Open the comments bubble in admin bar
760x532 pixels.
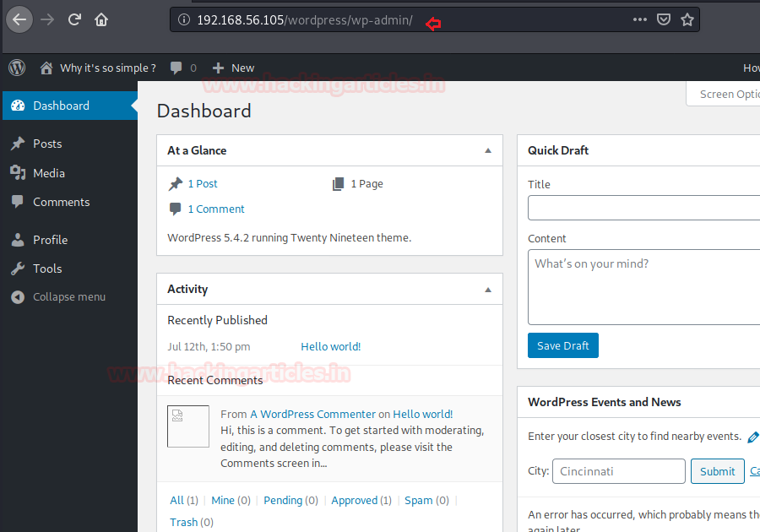(182, 68)
